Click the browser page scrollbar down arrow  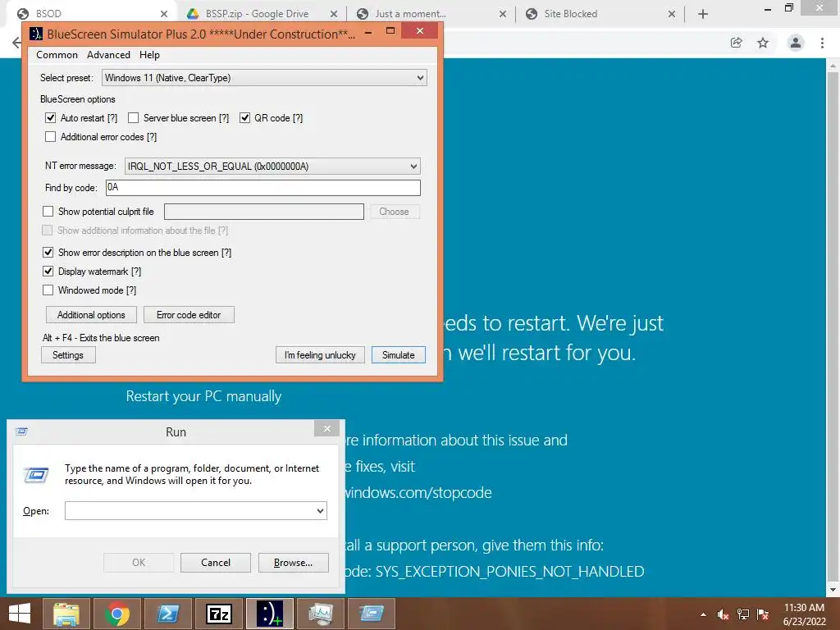833,590
